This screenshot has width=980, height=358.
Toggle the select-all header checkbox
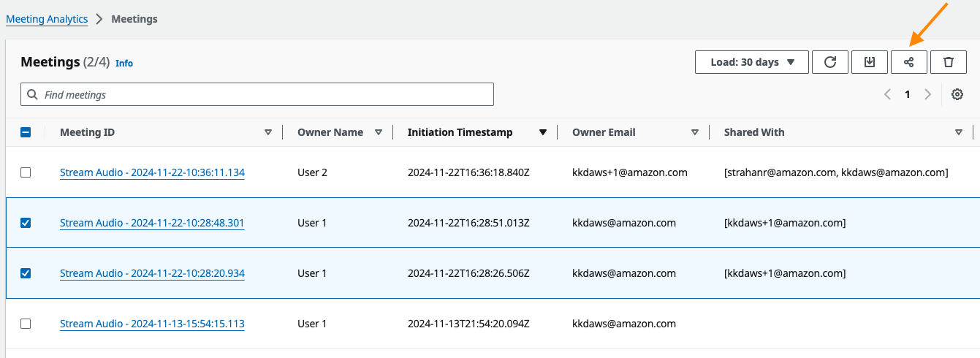pyautogui.click(x=26, y=132)
